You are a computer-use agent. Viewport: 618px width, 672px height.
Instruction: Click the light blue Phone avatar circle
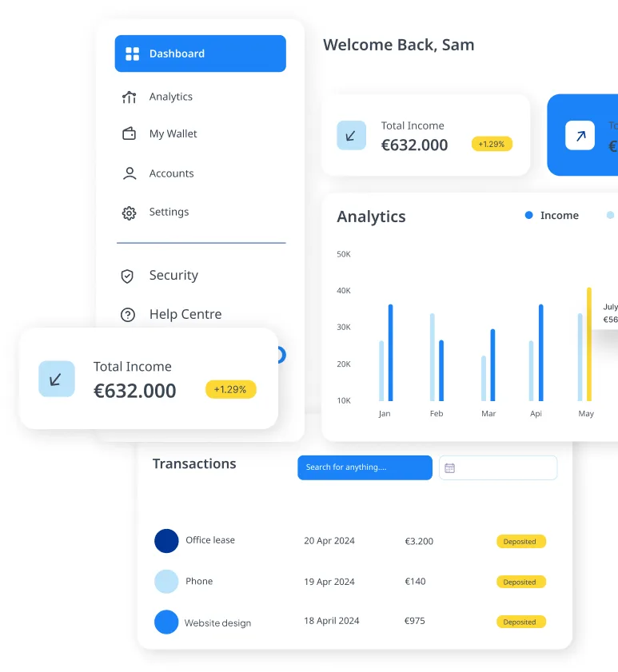tap(166, 582)
